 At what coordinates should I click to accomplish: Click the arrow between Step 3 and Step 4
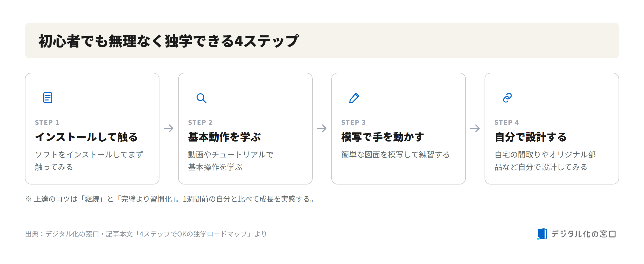pos(475,128)
